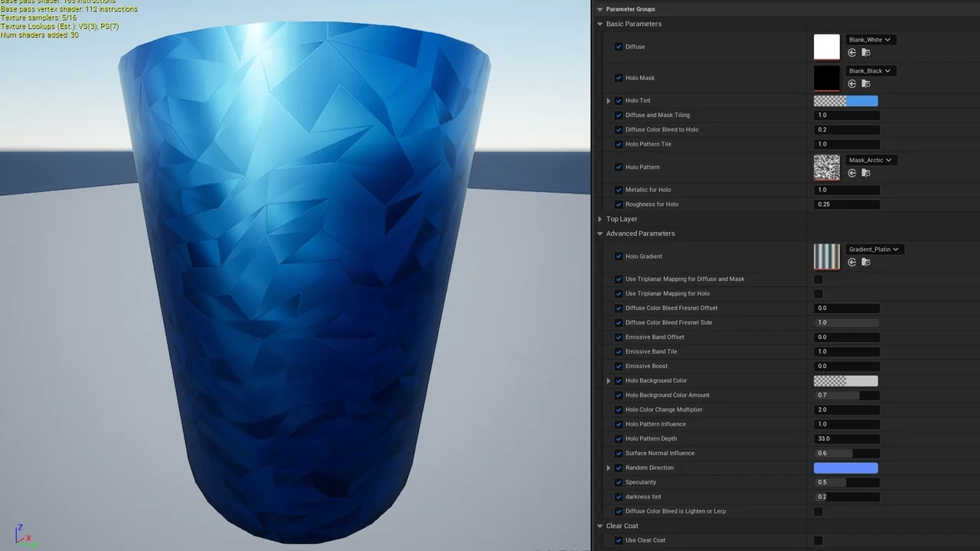Browse to Diffuse texture in Content Browser
Image resolution: width=980 pixels, height=551 pixels.
[866, 53]
